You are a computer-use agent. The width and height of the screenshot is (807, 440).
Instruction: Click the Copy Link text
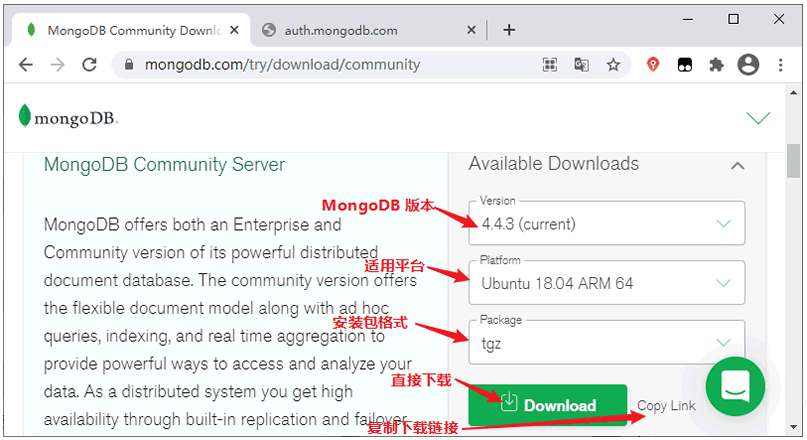coord(666,406)
